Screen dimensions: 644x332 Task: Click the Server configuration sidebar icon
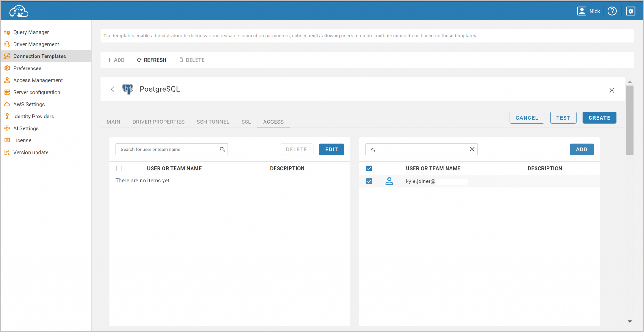coord(7,92)
